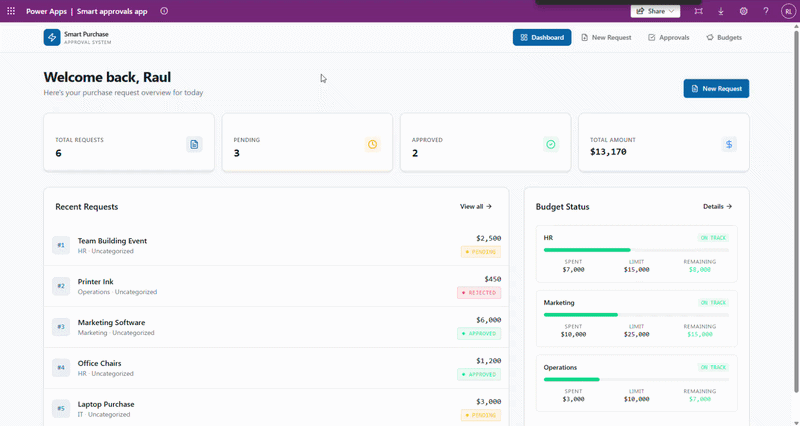Viewport: 800px width, 426px height.
Task: Open the Budgets tab
Action: click(724, 37)
